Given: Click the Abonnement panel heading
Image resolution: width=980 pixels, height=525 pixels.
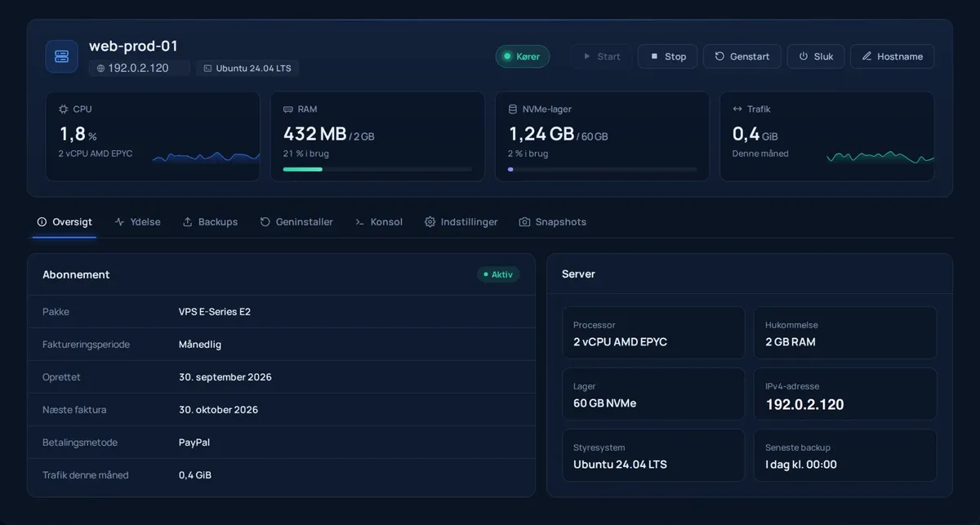Looking at the screenshot, I should [x=76, y=274].
